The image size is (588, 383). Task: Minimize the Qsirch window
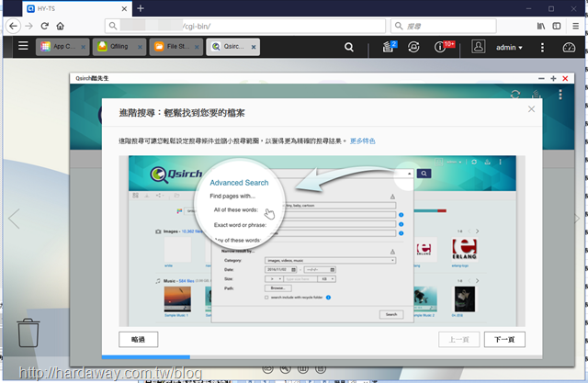[x=541, y=78]
